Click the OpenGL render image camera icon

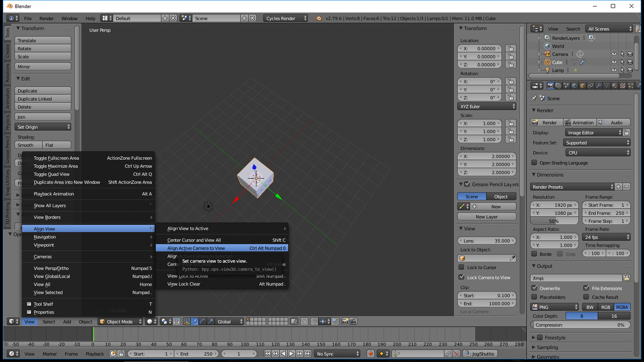tap(345, 322)
